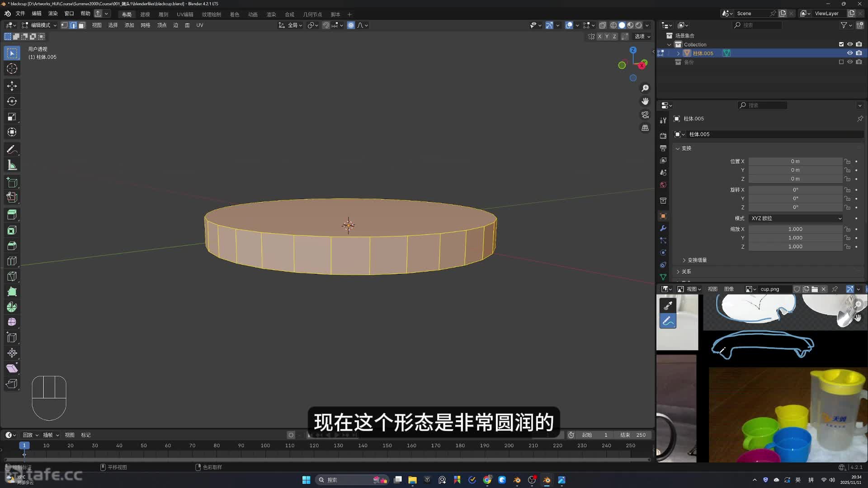Viewport: 868px width, 488px height.
Task: Toggle camera view in viewport
Action: (645, 115)
